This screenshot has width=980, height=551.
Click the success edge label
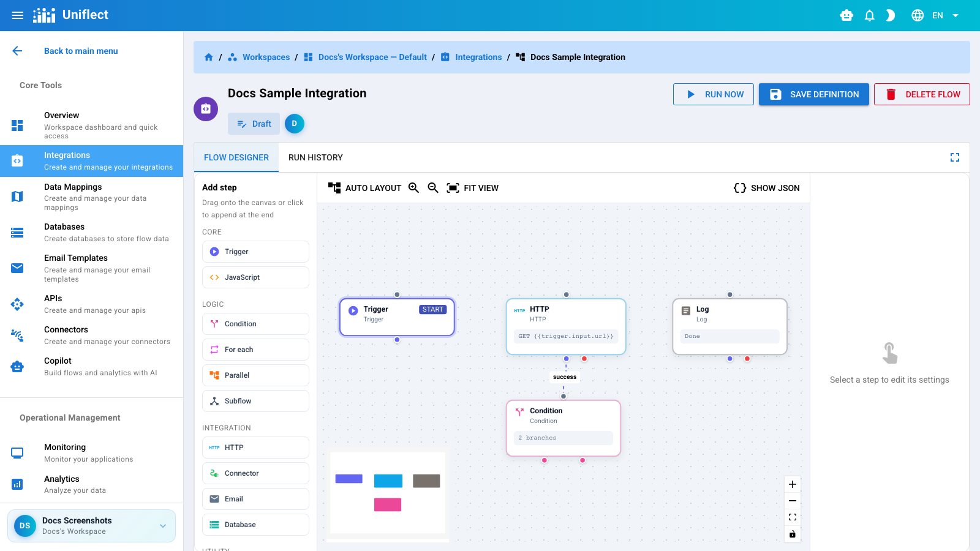pyautogui.click(x=565, y=377)
